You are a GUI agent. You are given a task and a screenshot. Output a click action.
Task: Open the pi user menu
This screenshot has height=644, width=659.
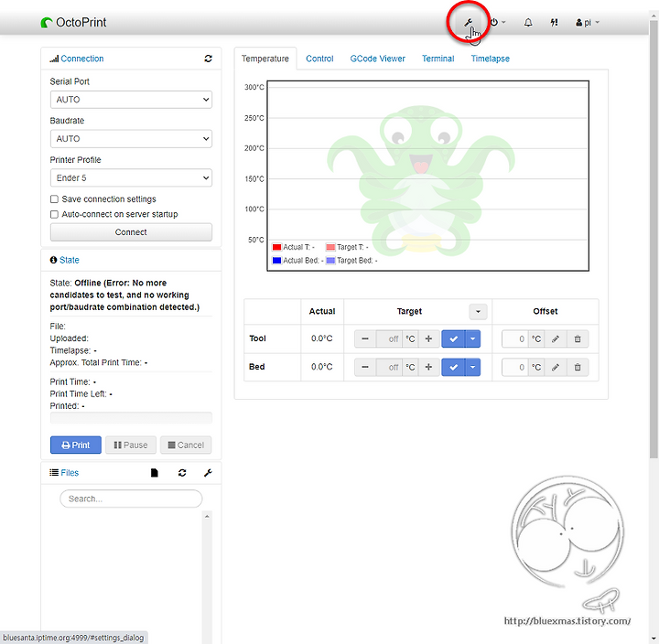point(587,23)
